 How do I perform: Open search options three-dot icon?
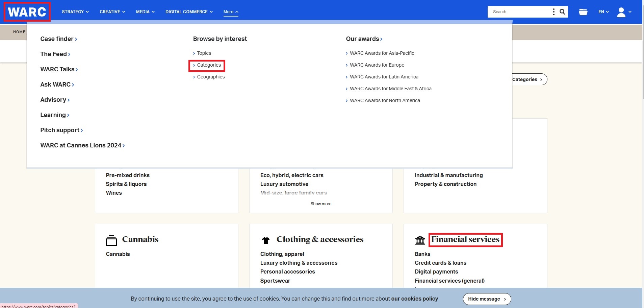[554, 12]
